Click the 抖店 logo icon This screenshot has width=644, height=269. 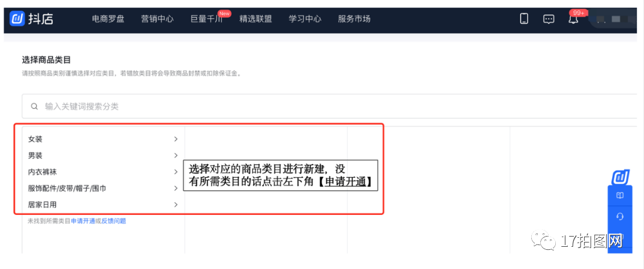click(17, 19)
